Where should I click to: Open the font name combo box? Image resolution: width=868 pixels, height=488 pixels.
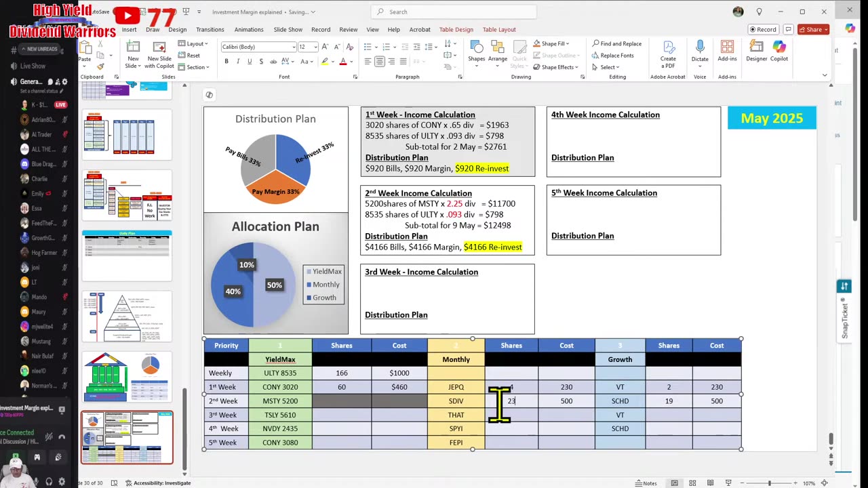point(258,47)
